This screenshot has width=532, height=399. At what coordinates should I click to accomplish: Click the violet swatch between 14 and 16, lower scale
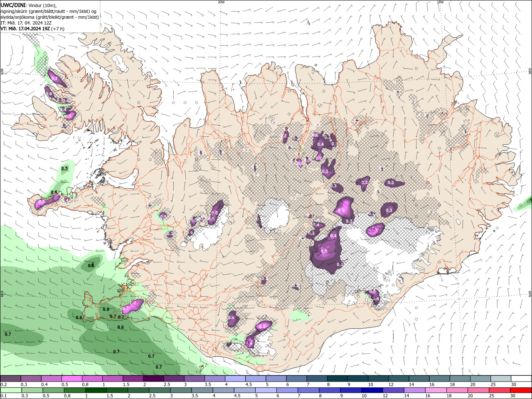click(414, 390)
